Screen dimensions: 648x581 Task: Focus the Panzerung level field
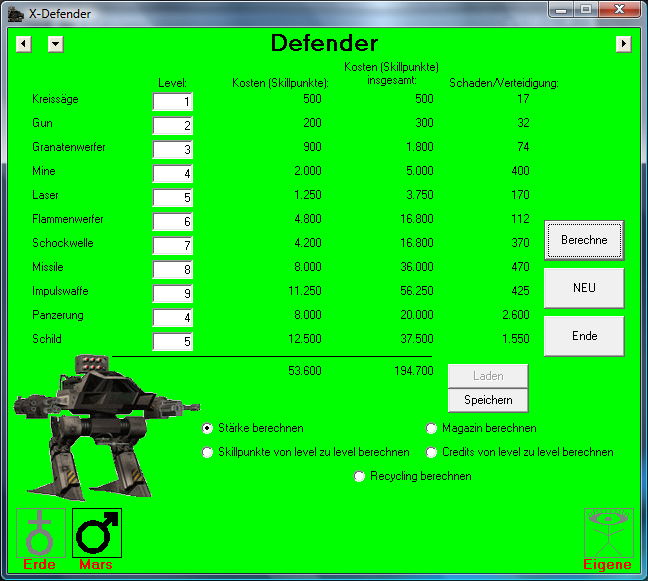(172, 317)
